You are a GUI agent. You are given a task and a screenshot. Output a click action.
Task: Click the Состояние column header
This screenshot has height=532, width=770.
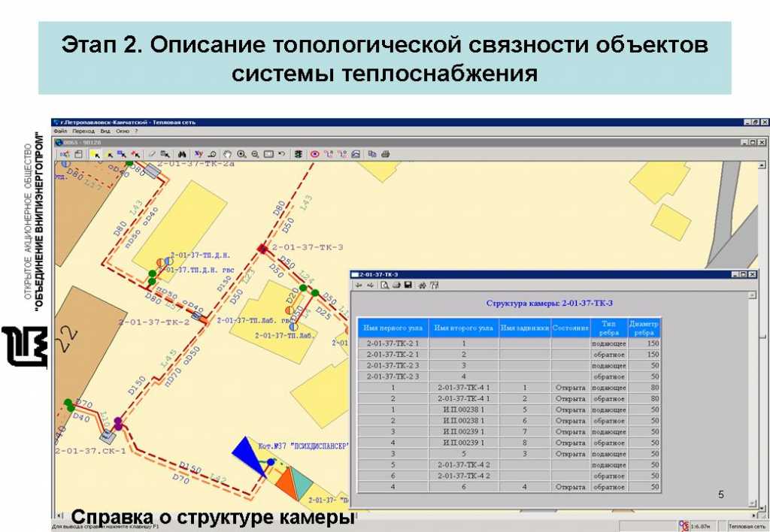click(570, 328)
